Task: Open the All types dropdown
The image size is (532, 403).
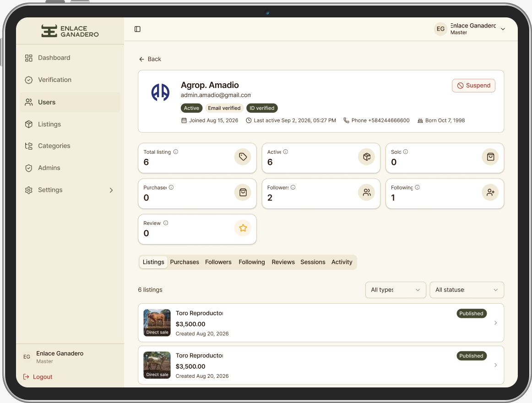Action: click(396, 290)
